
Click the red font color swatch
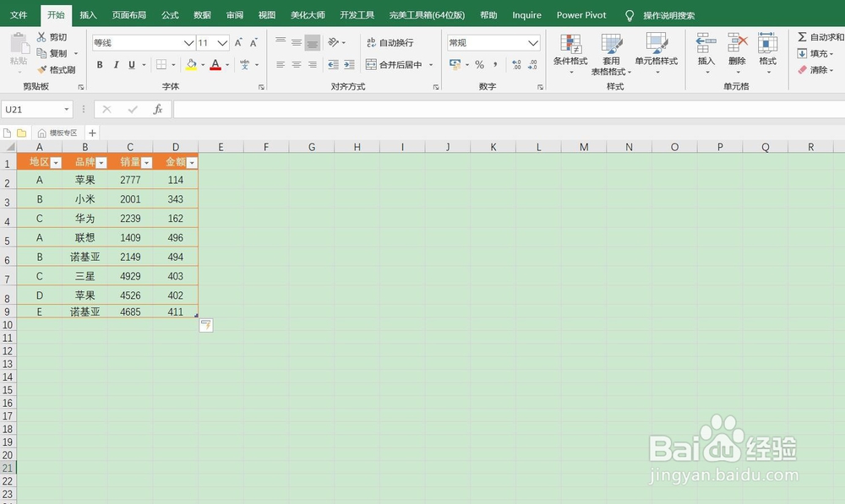pos(216,69)
